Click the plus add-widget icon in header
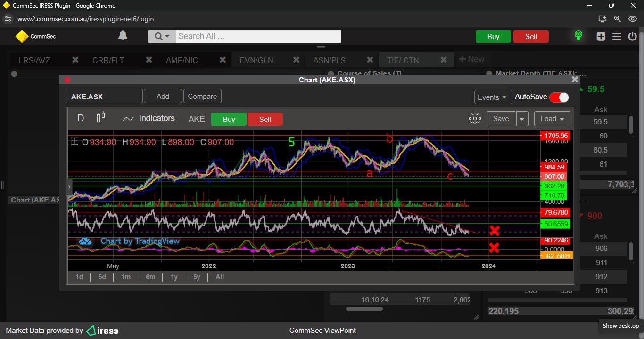 point(601,36)
